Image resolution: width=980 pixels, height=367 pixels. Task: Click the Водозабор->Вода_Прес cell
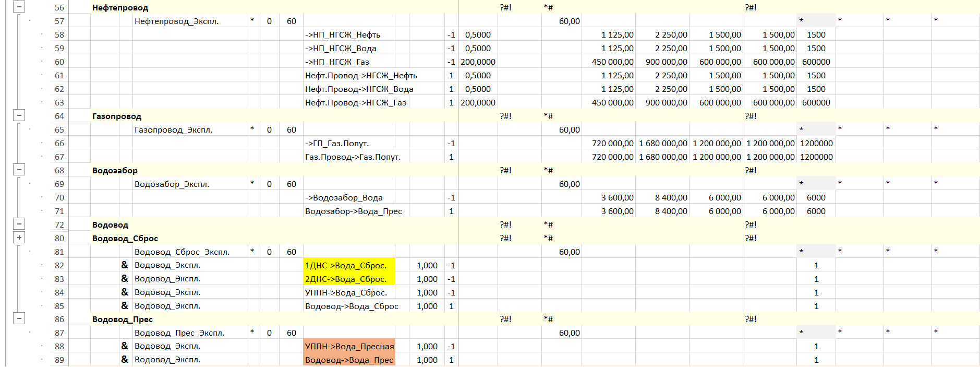(353, 211)
